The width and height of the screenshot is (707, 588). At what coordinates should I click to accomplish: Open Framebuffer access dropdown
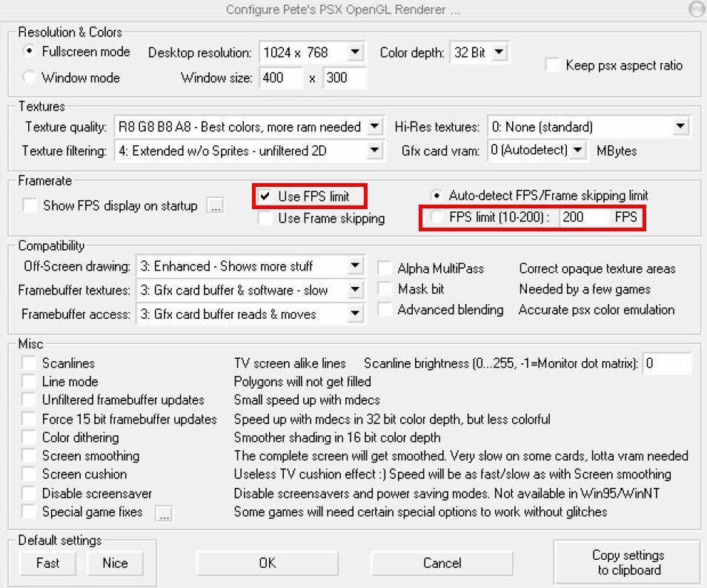pos(355,314)
